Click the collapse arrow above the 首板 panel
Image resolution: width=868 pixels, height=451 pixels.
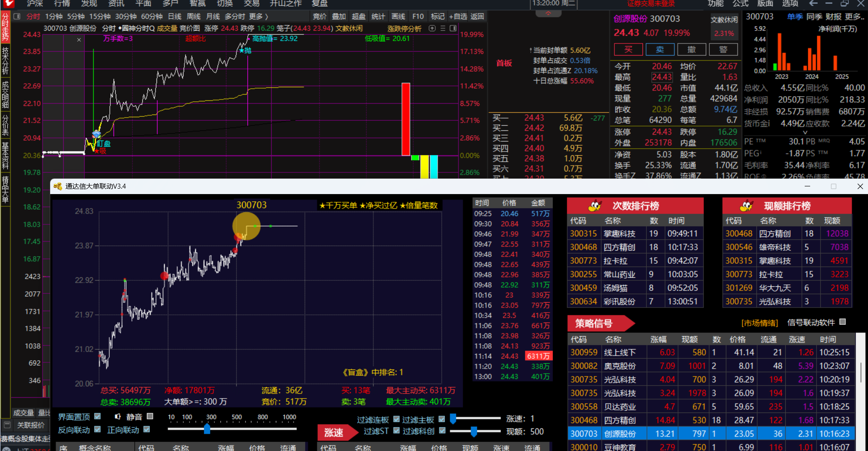548,14
